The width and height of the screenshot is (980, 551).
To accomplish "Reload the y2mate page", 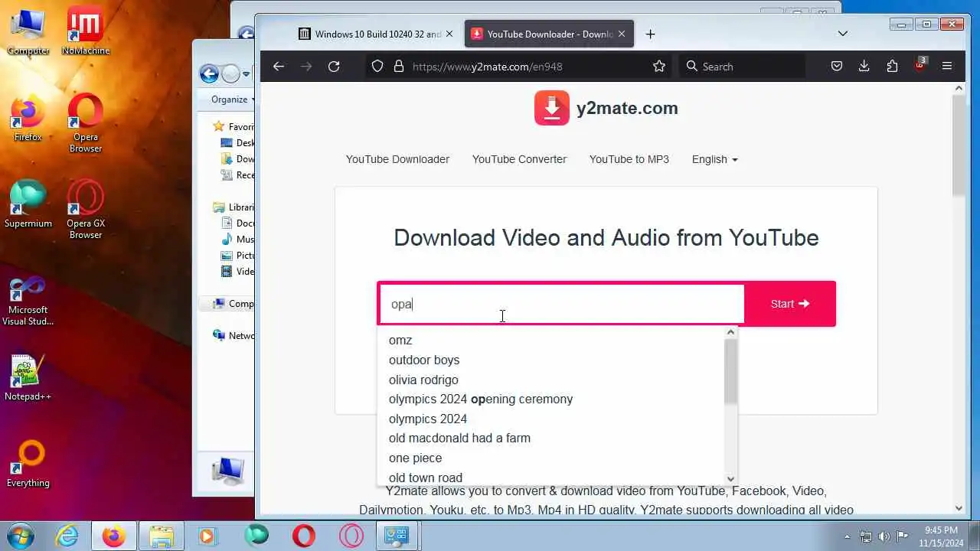I will (334, 67).
